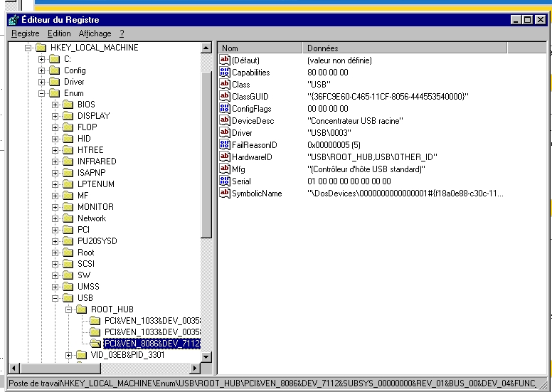Open the Edition menu
552x392 pixels.
pyautogui.click(x=59, y=33)
